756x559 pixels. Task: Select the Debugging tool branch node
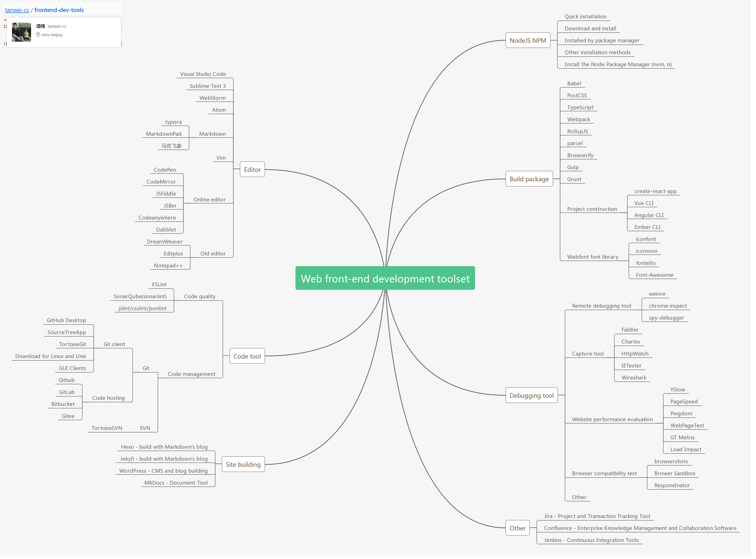pos(535,398)
